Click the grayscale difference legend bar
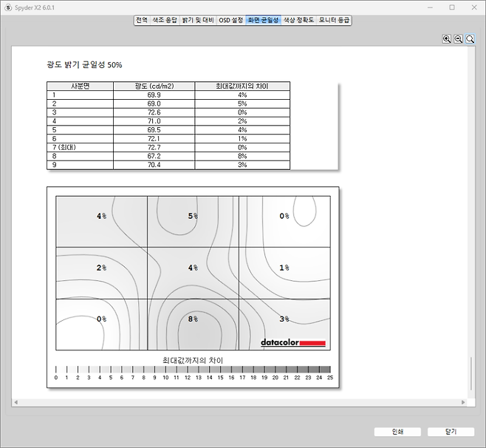This screenshot has width=486, height=448. point(193,369)
